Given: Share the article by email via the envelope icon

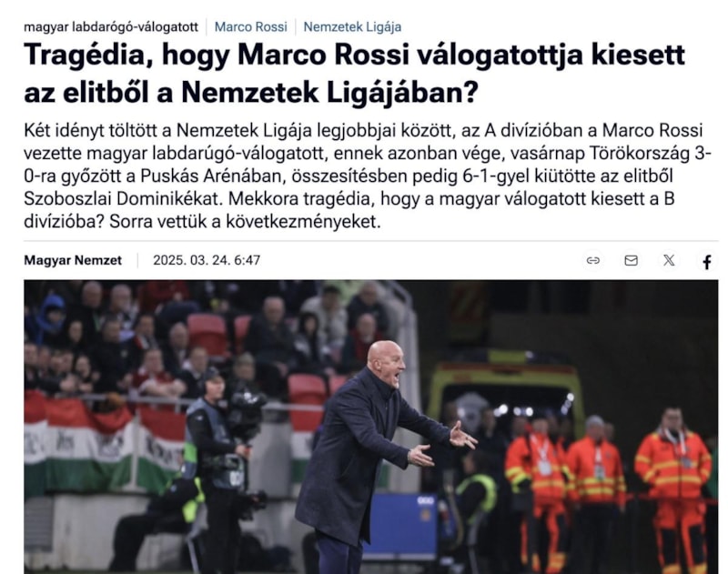Looking at the screenshot, I should tap(631, 260).
